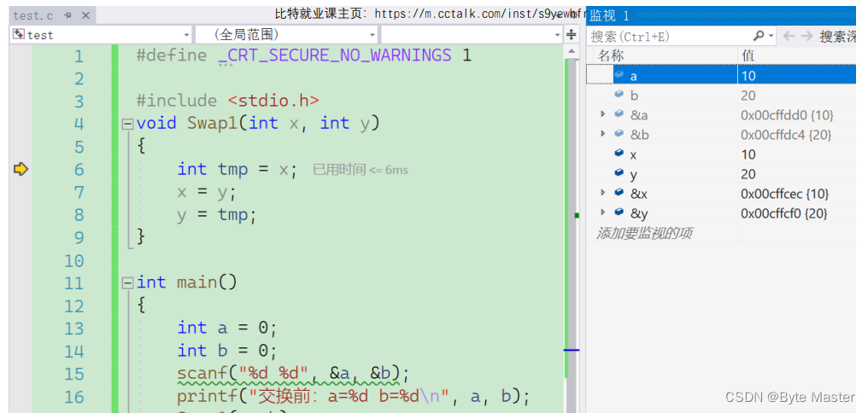Click the value 10 of variable a

pos(748,76)
